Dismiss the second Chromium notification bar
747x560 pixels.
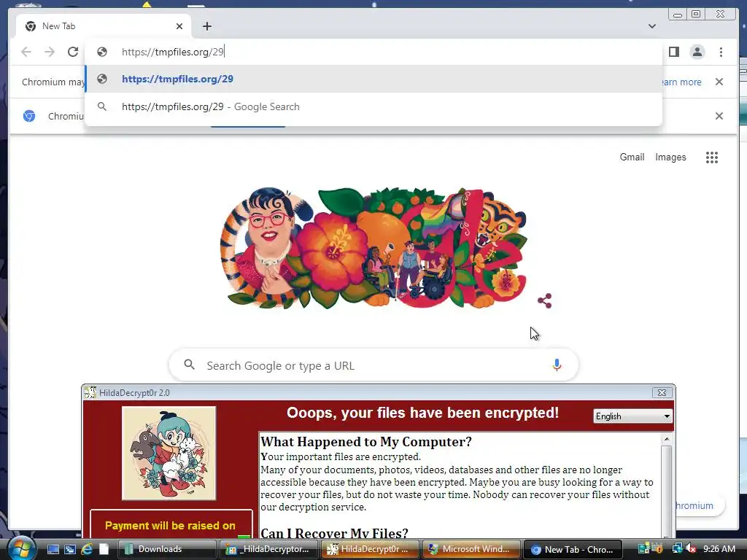click(719, 116)
